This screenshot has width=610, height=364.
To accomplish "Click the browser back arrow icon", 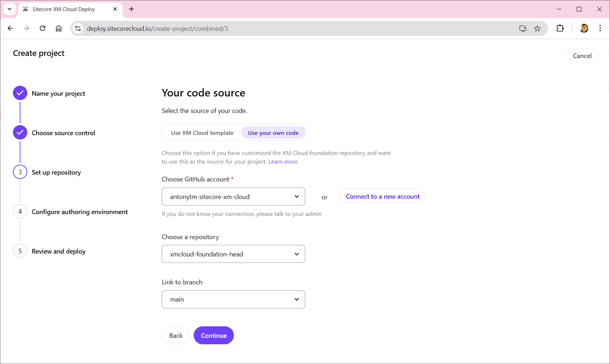I will pos(10,28).
